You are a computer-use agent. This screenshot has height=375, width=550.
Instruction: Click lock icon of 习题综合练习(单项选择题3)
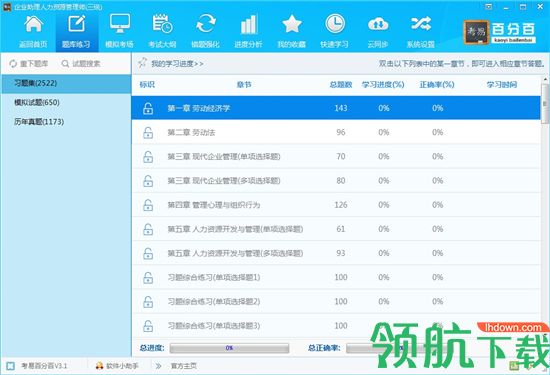tap(148, 326)
